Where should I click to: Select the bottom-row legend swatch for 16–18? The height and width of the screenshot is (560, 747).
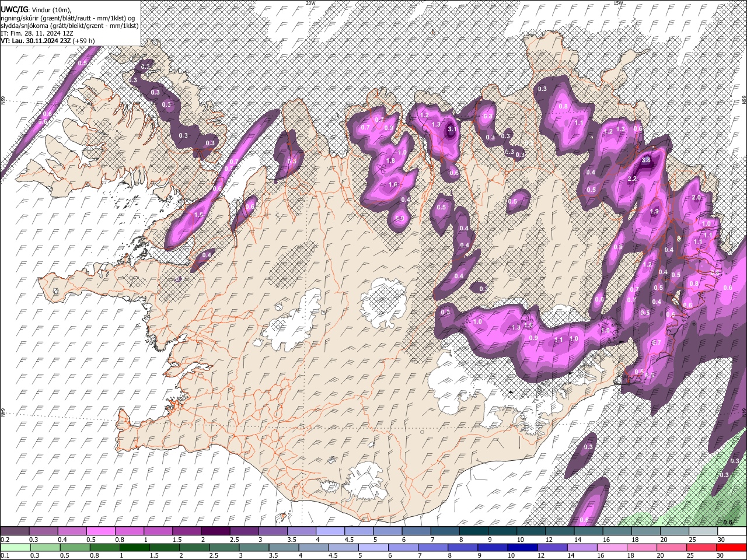[x=613, y=547]
